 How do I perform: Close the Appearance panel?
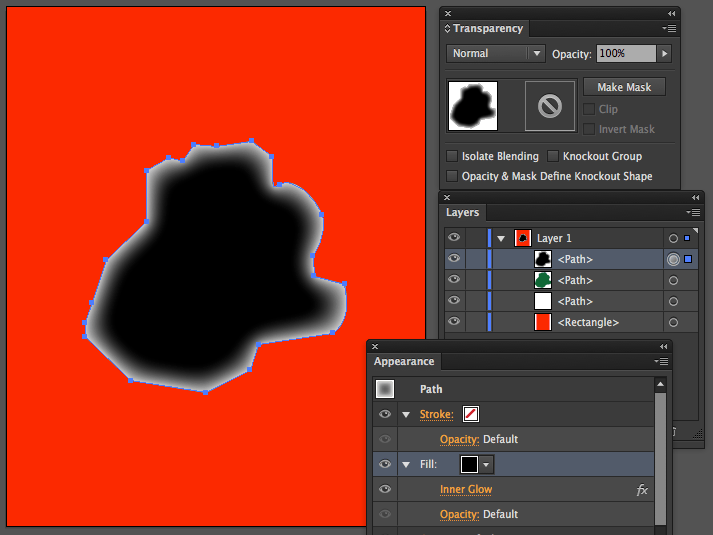tap(375, 346)
